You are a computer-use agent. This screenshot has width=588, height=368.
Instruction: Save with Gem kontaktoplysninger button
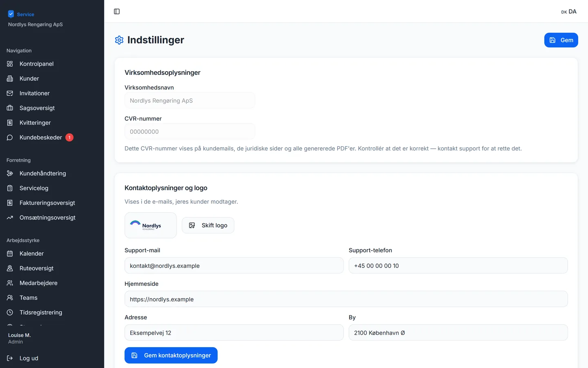tap(171, 355)
